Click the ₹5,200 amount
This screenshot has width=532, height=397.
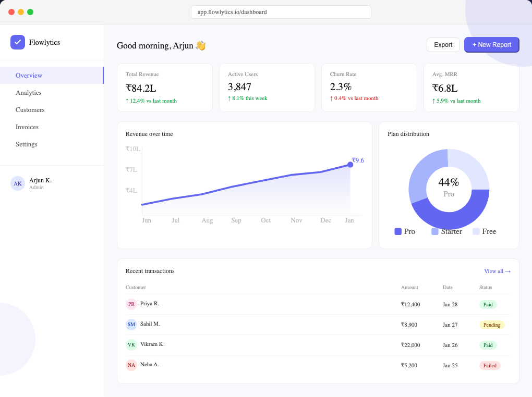409,365
